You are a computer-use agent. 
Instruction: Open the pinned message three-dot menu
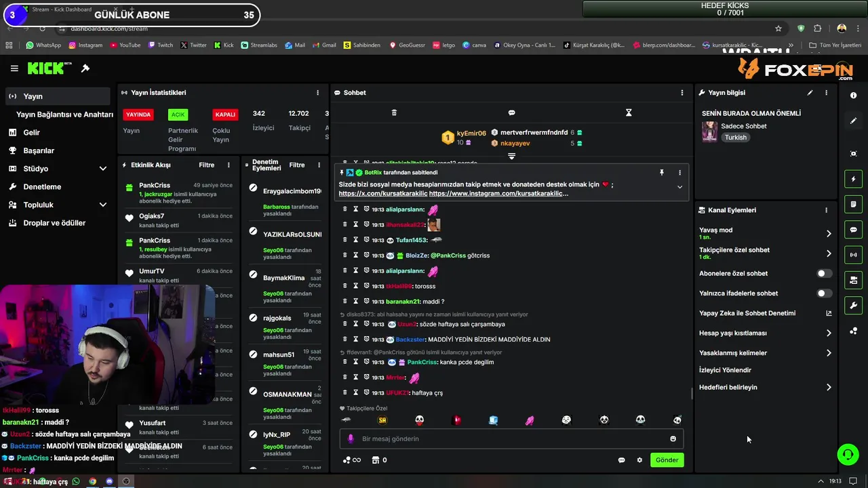679,173
